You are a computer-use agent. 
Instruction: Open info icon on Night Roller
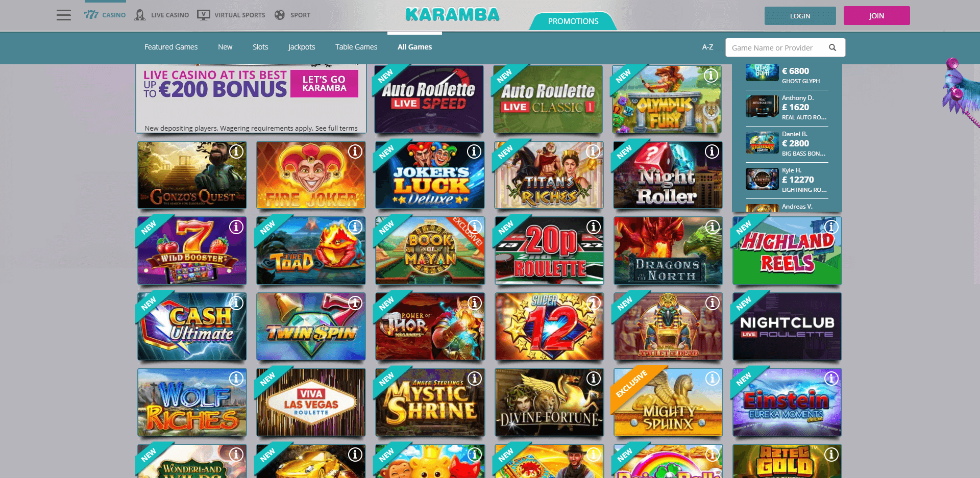point(712,152)
